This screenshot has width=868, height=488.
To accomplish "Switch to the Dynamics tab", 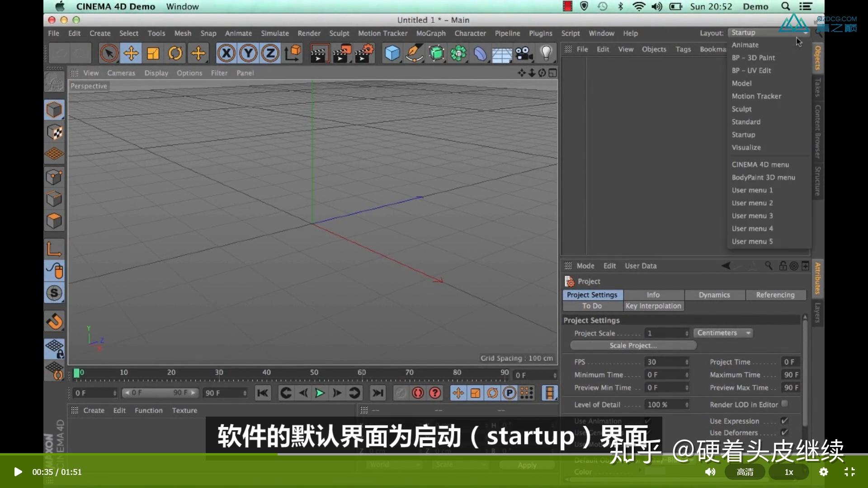I will coord(714,295).
